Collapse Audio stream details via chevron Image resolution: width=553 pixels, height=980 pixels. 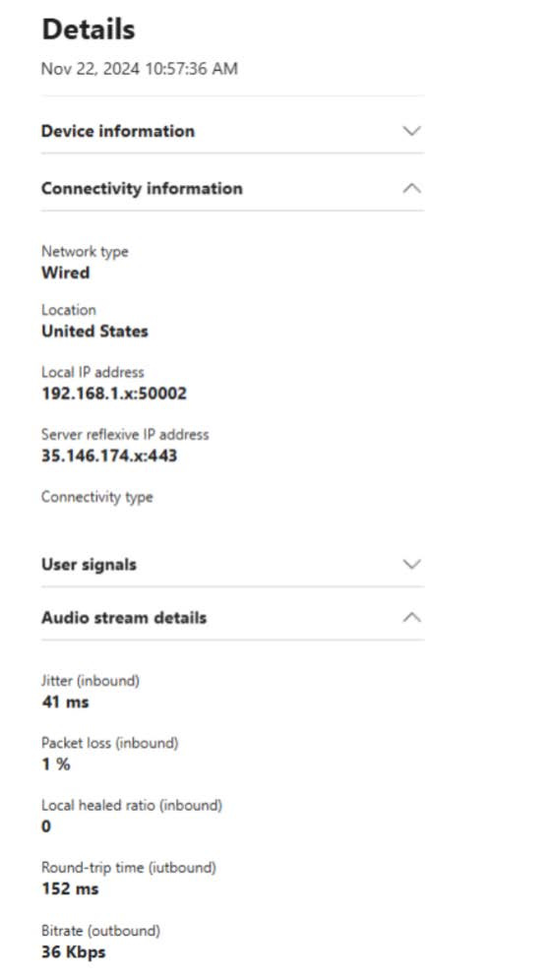tap(411, 618)
